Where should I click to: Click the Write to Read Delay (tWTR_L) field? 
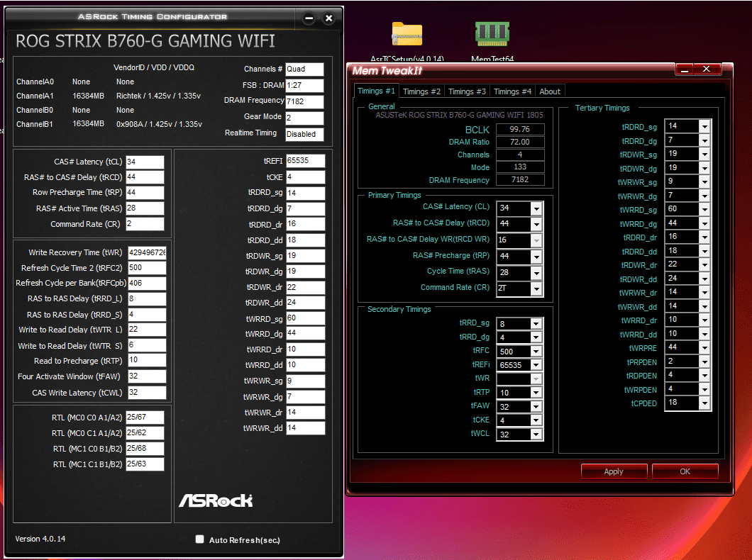(x=147, y=330)
